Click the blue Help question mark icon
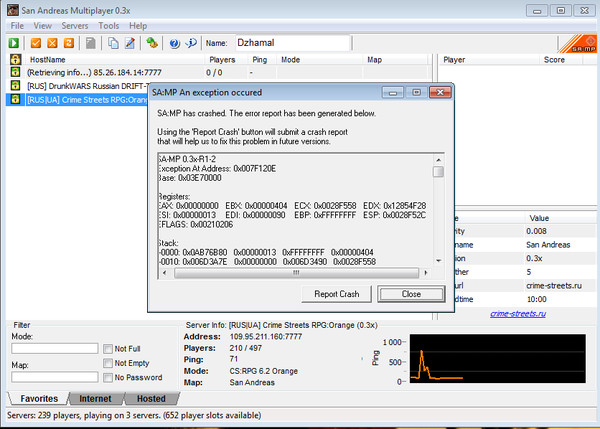Image resolution: width=600 pixels, height=429 pixels. point(174,43)
